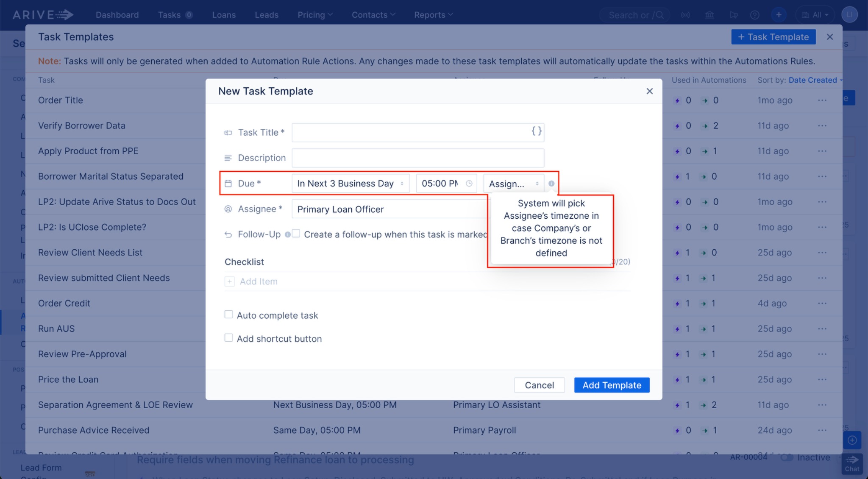The height and width of the screenshot is (479, 868).
Task: Click the info icon next to Follow-Up
Action: click(x=289, y=234)
